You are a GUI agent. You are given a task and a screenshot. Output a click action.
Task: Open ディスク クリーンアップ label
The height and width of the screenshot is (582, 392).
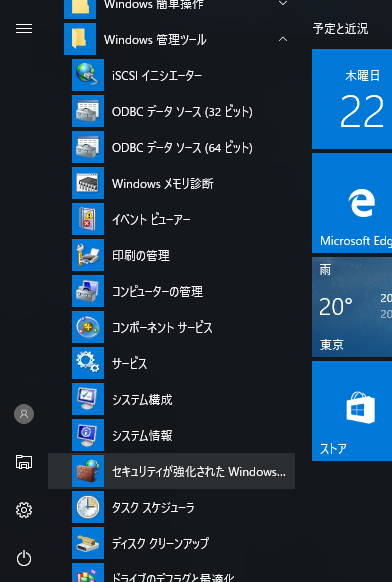[160, 543]
